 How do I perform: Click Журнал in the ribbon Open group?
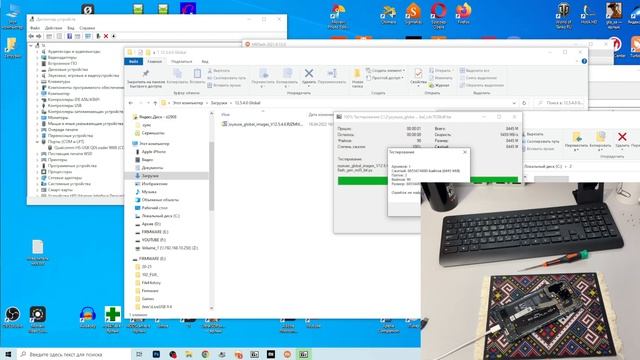coord(439,85)
